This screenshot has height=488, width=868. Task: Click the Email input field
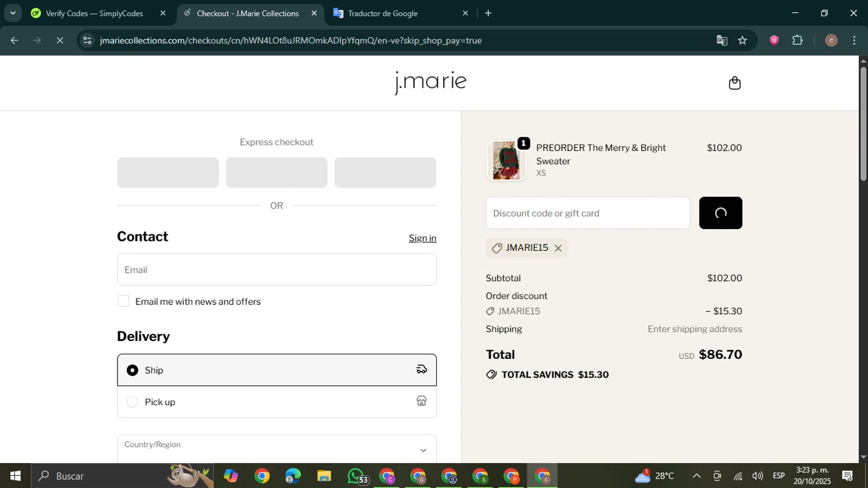pos(277,270)
